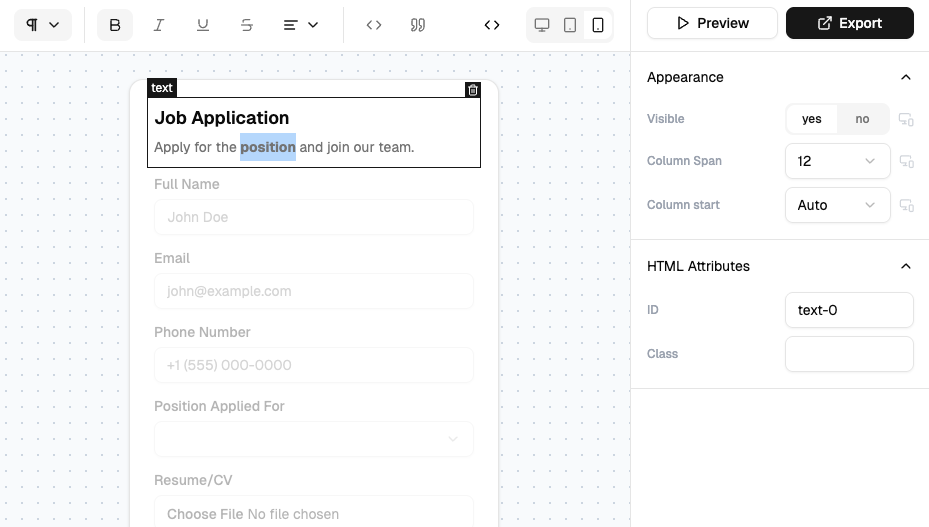
Task: Open the source code view icon
Action: 492,25
